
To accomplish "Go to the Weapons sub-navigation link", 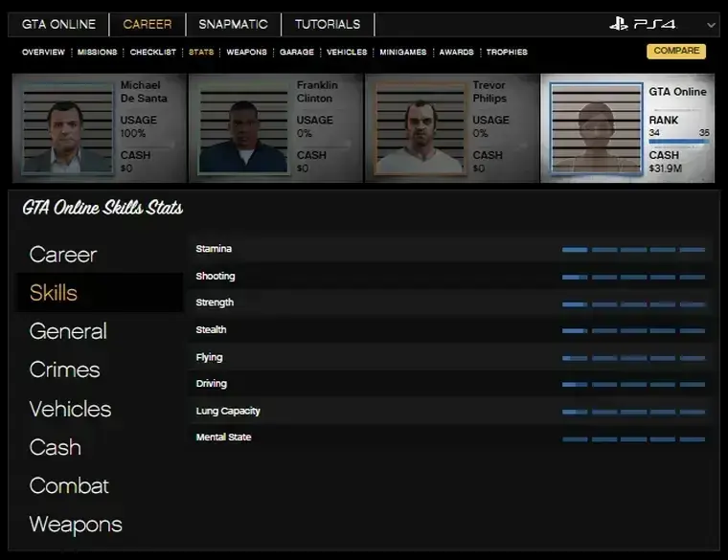I will click(246, 52).
